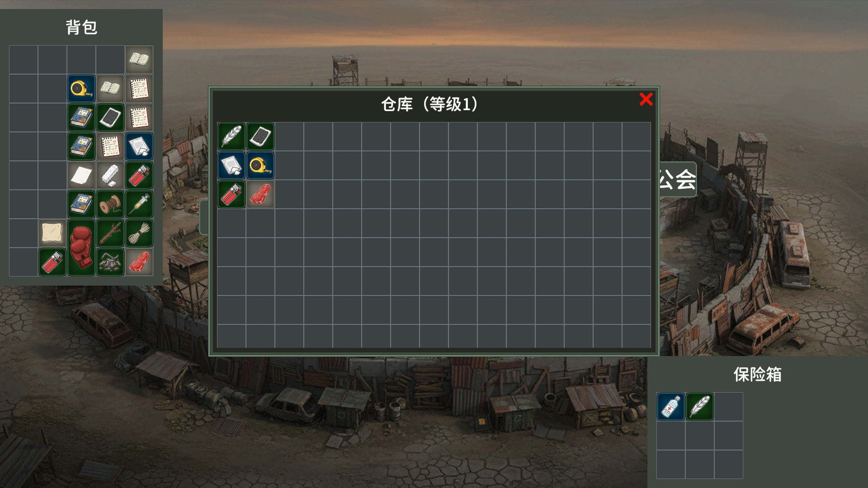Select the coiled rope bundle in backpack
868x488 pixels.
(139, 233)
